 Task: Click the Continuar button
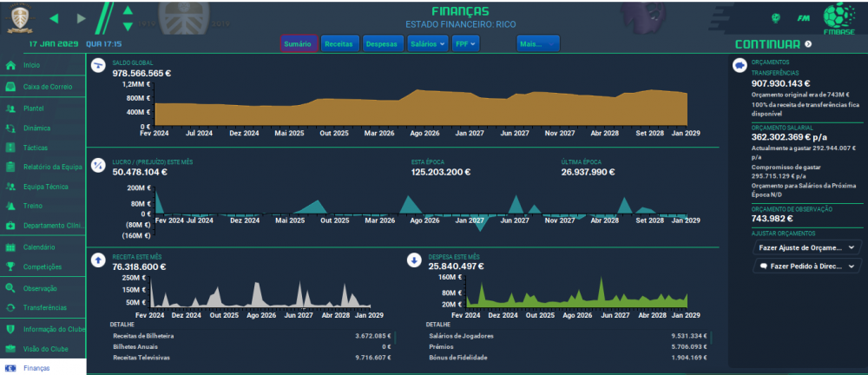tap(773, 44)
